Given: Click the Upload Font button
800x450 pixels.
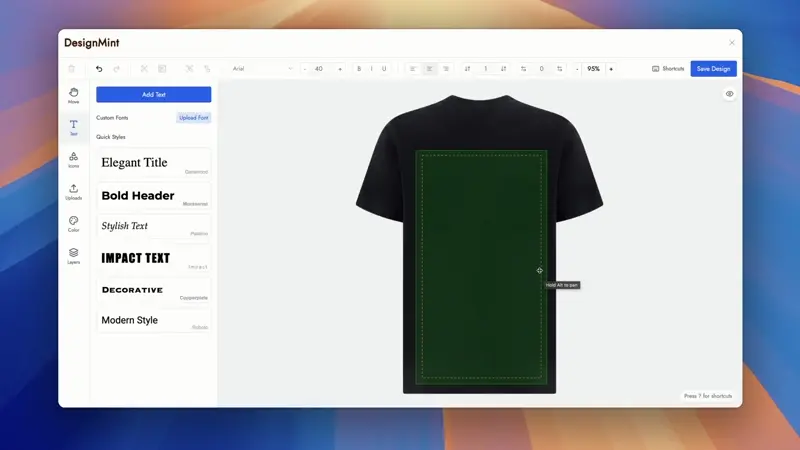Looking at the screenshot, I should [193, 117].
